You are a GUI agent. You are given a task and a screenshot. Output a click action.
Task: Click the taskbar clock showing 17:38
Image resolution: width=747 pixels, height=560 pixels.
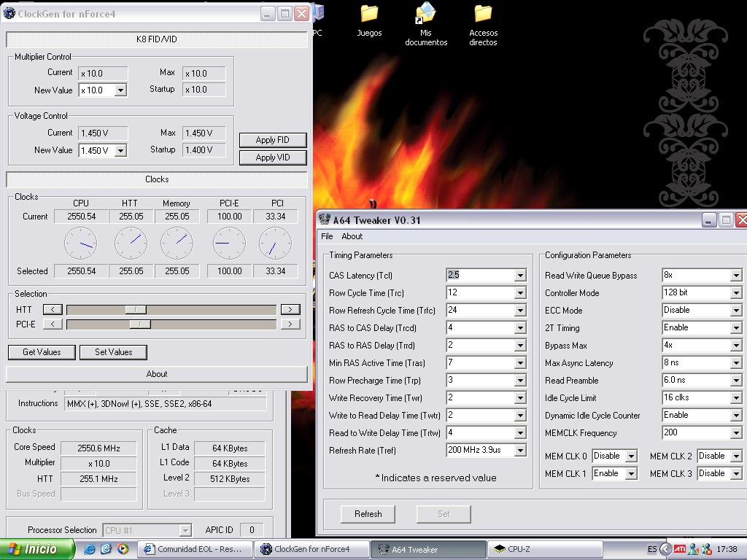pos(727,549)
